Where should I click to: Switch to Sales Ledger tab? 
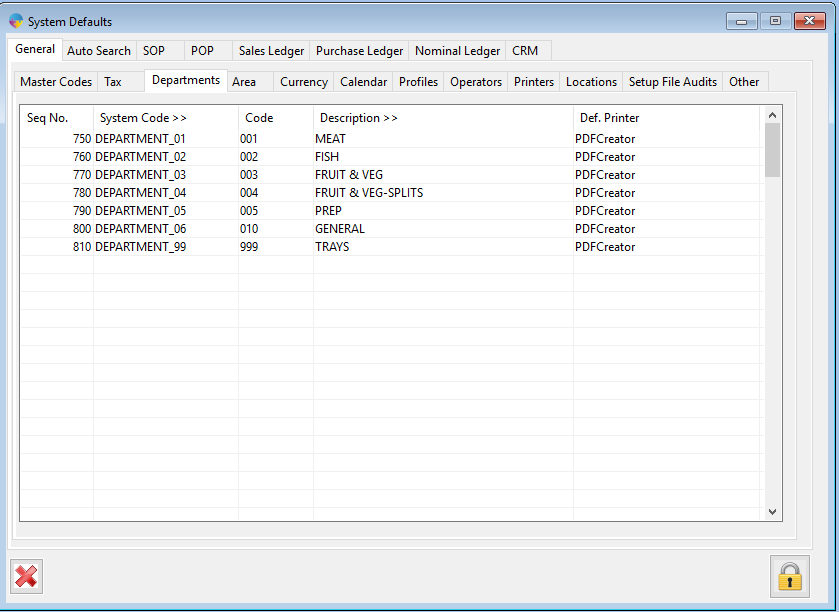coord(271,51)
